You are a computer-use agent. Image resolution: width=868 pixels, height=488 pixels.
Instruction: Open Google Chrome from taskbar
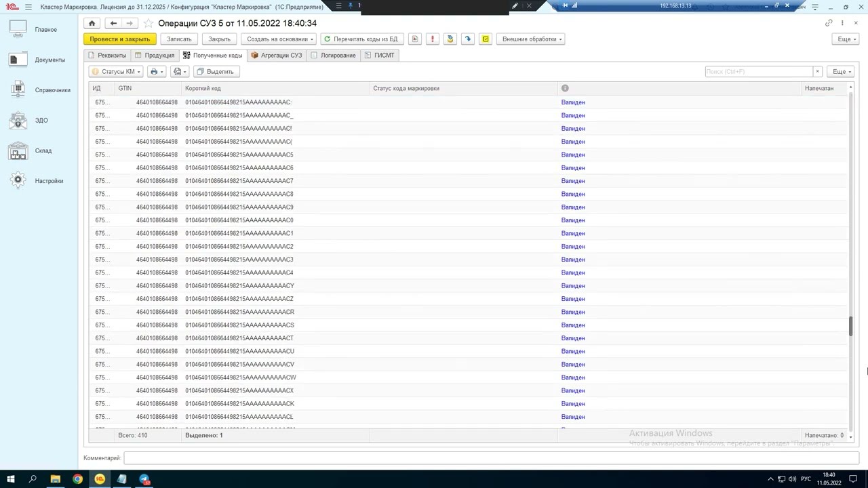click(77, 479)
